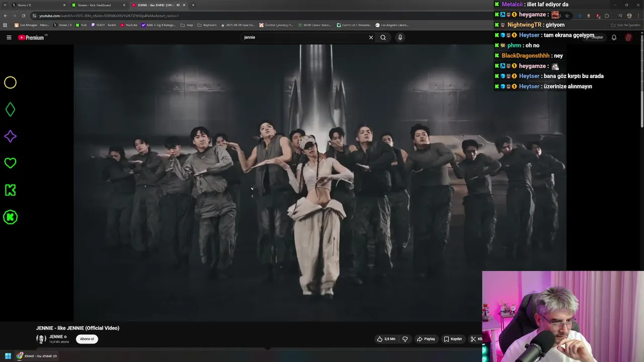Like the video showing 3,9 Mn

point(386,339)
